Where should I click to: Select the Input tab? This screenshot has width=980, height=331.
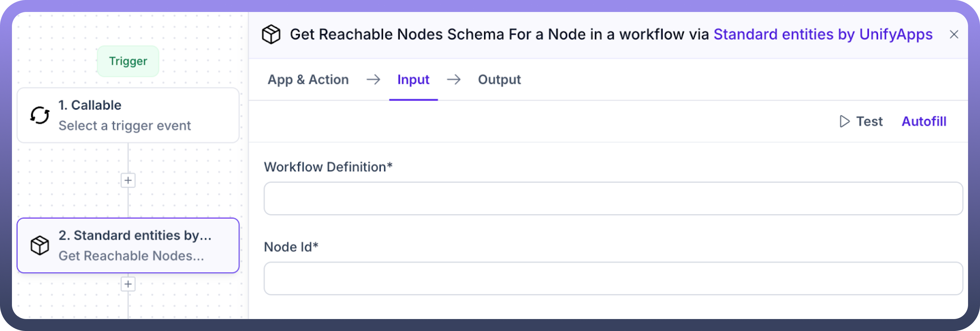tap(413, 80)
